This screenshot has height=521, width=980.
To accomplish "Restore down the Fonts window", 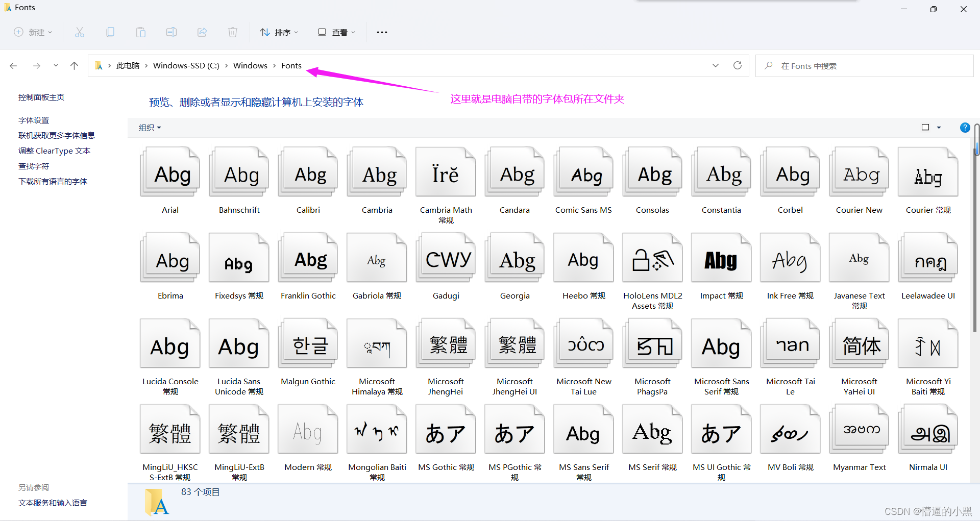I will pos(934,9).
